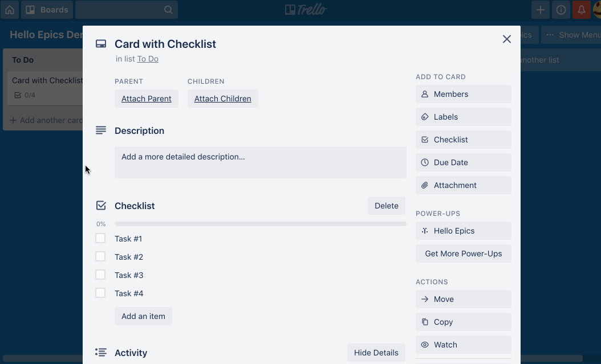Open the Labels option
The image size is (601, 364).
463,117
